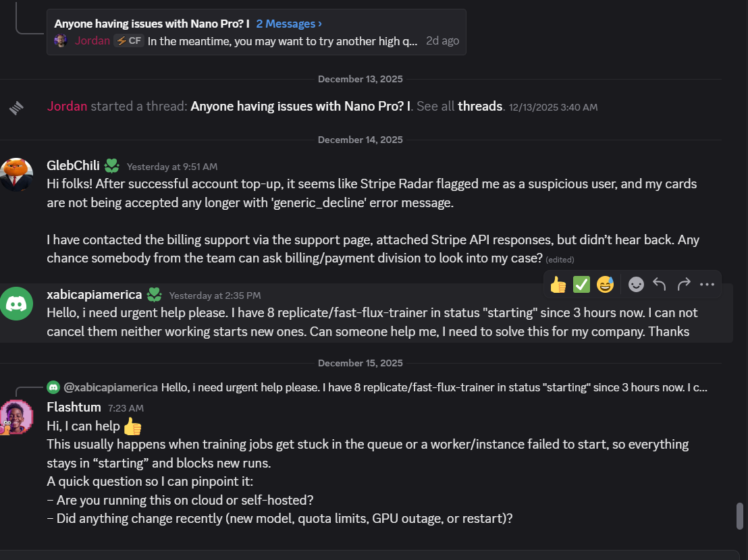The width and height of the screenshot is (748, 560).
Task: Open more message actions via the ellipsis icon
Action: tap(707, 284)
